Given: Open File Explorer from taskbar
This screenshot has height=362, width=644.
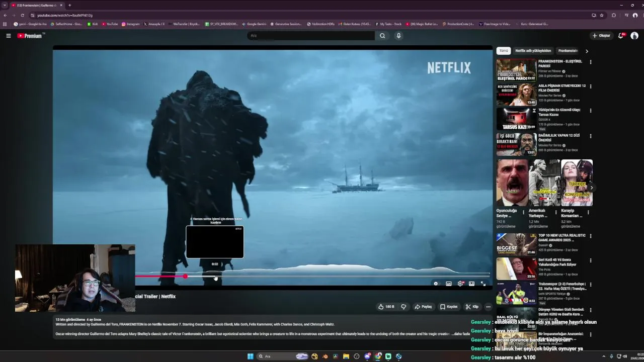Looking at the screenshot, I should [x=346, y=356].
